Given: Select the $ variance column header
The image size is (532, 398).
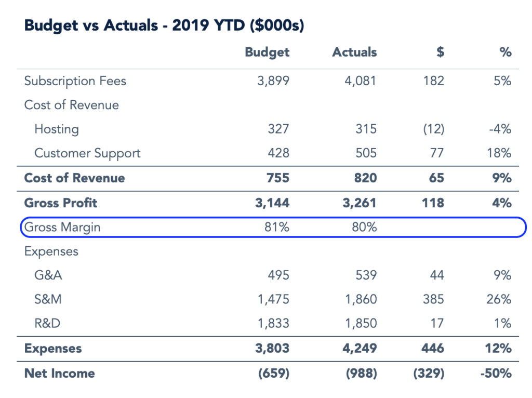Looking at the screenshot, I should (439, 52).
